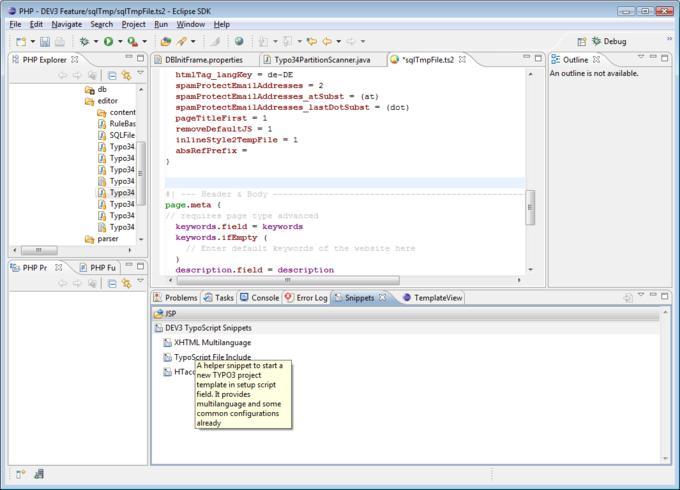The image size is (680, 490).
Task: Switch to Typo34PartitionScanner.java tab
Action: click(317, 60)
